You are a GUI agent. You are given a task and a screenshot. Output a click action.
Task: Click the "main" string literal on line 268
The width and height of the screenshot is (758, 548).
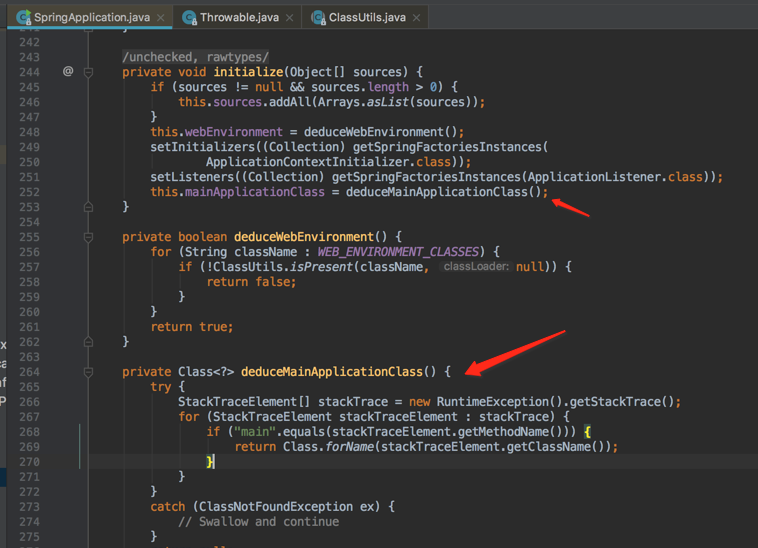(x=255, y=432)
